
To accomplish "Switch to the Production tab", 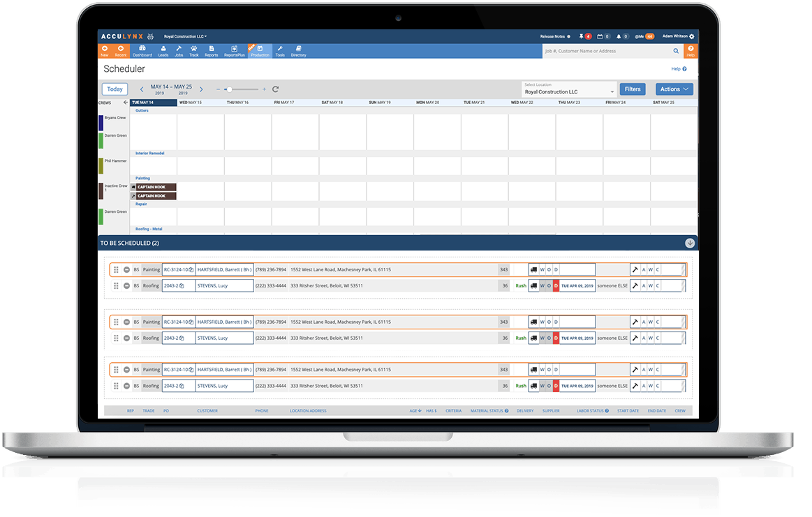I will [259, 50].
